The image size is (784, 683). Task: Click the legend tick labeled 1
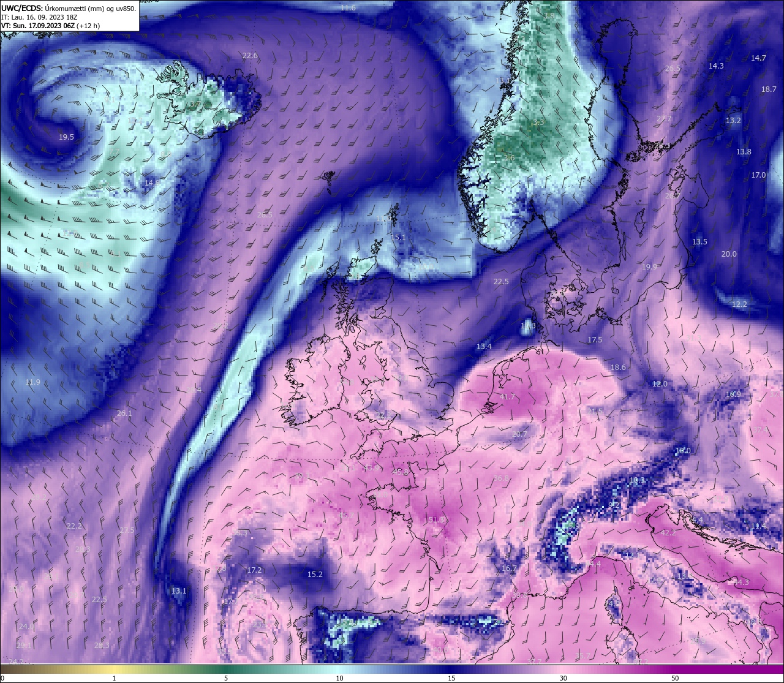(x=114, y=678)
